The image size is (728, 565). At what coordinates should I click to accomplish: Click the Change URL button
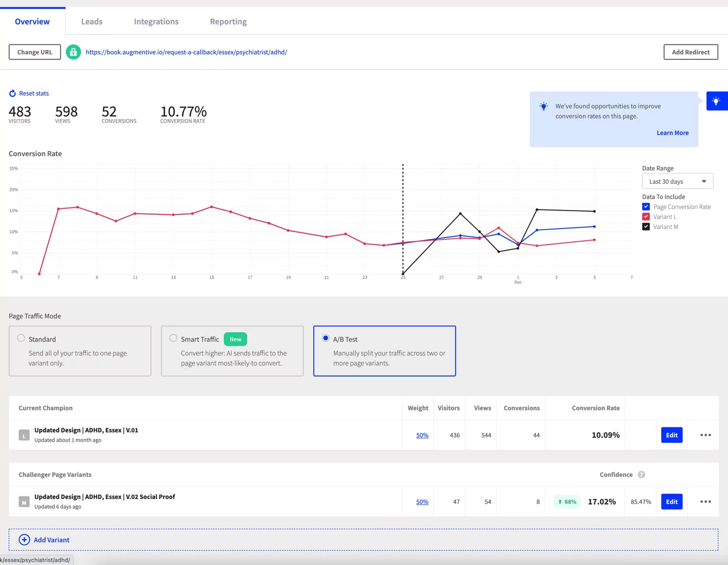[x=35, y=52]
